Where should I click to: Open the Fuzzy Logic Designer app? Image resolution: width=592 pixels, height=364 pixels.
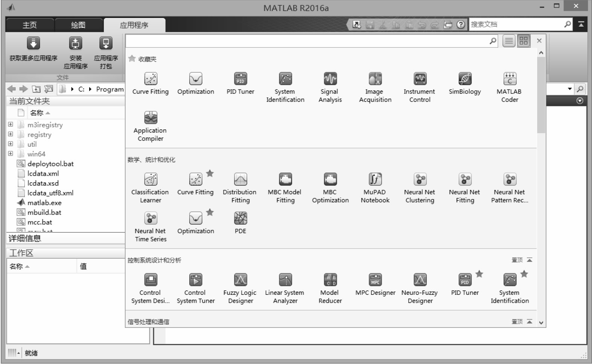[x=240, y=288]
